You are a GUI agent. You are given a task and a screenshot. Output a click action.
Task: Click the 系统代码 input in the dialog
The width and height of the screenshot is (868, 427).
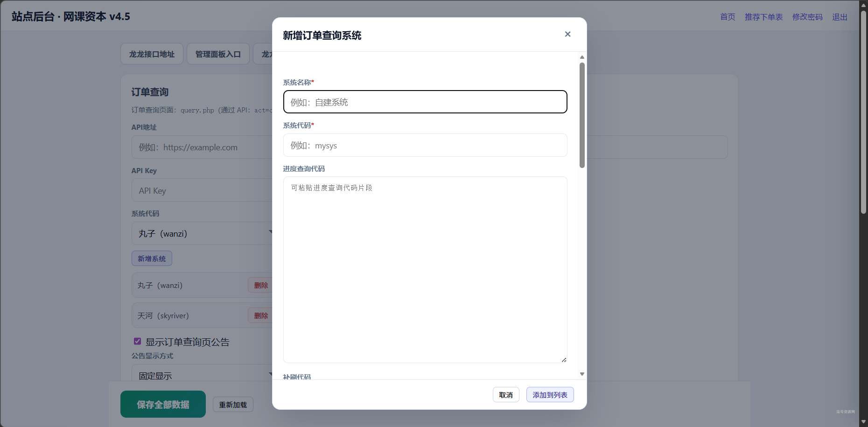(x=425, y=145)
